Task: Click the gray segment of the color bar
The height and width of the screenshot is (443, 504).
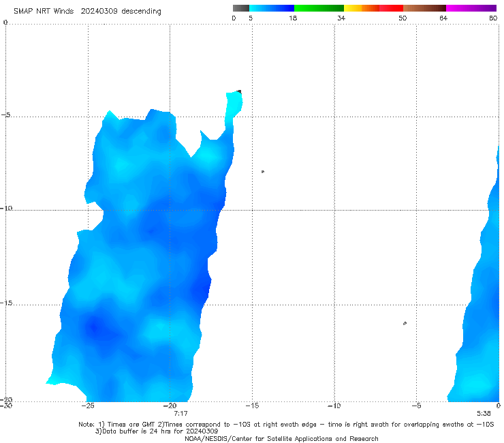Action: click(x=241, y=8)
